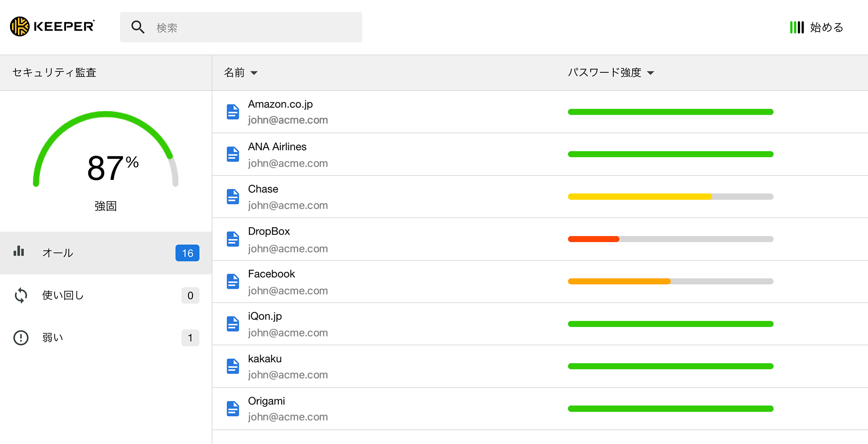This screenshot has width=868, height=444.
Task: Focus the 検索 search field
Action: pos(241,27)
